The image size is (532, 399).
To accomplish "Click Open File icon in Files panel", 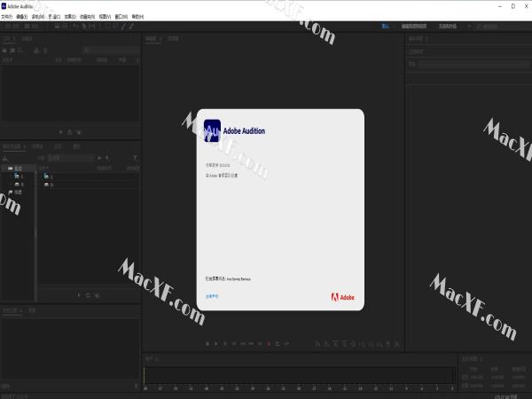I will click(4, 51).
